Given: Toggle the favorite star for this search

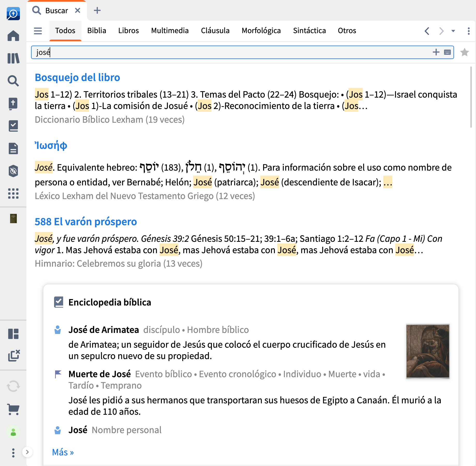Looking at the screenshot, I should [x=465, y=52].
